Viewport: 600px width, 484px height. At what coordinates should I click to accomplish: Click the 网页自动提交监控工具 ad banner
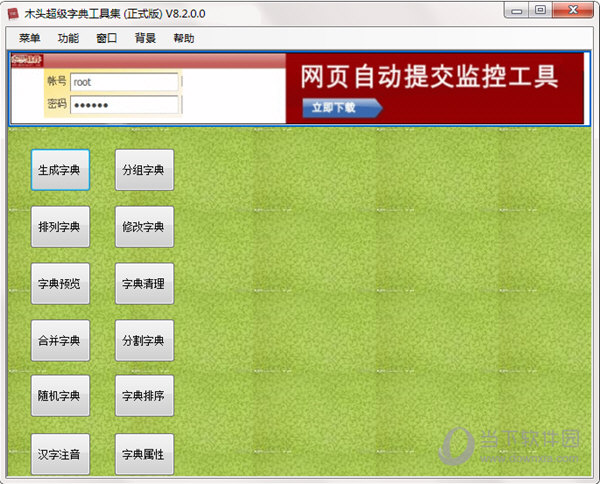[435, 88]
